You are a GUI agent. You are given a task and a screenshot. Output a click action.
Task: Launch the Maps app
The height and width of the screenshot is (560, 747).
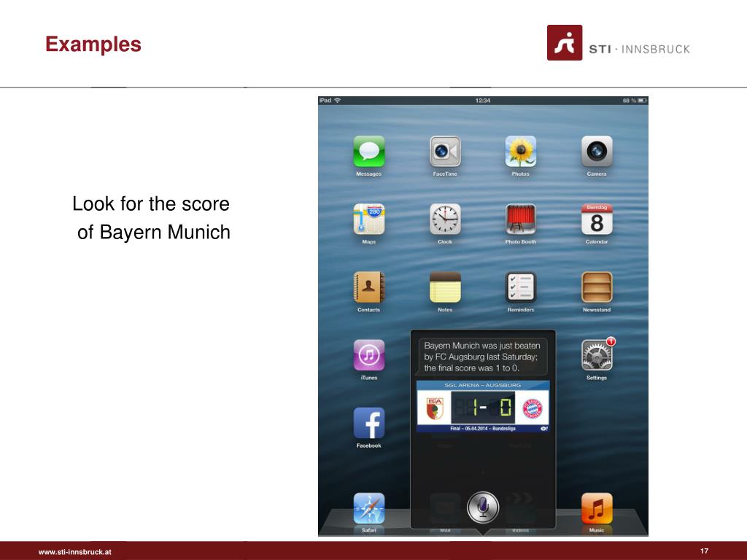click(368, 219)
